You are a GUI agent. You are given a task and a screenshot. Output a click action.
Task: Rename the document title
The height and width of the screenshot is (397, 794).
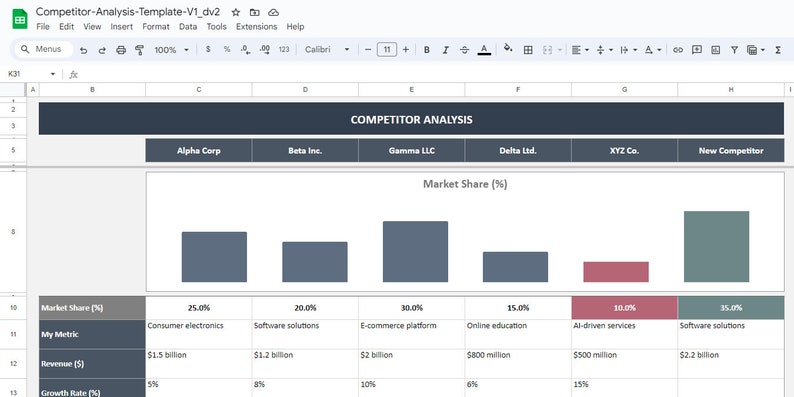pyautogui.click(x=128, y=12)
